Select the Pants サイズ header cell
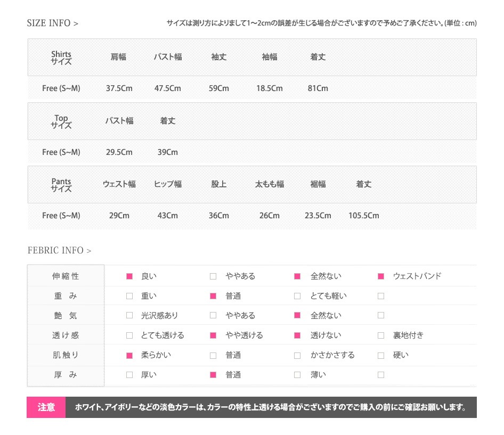Image resolution: width=504 pixels, height=435 pixels. 61,185
